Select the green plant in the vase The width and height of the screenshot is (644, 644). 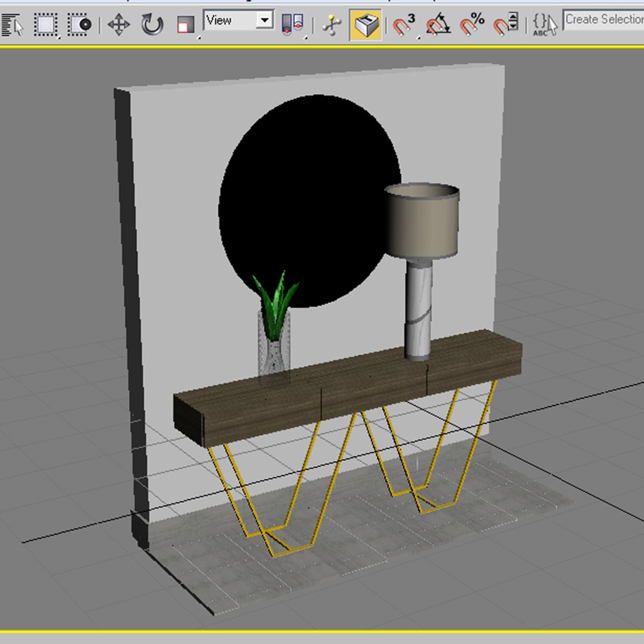pos(275,305)
